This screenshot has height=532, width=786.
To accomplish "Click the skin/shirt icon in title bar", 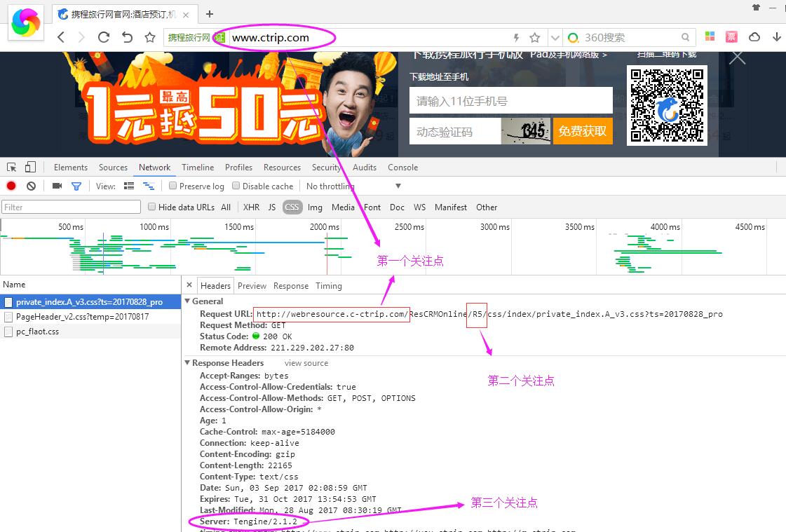I will click(x=756, y=7).
